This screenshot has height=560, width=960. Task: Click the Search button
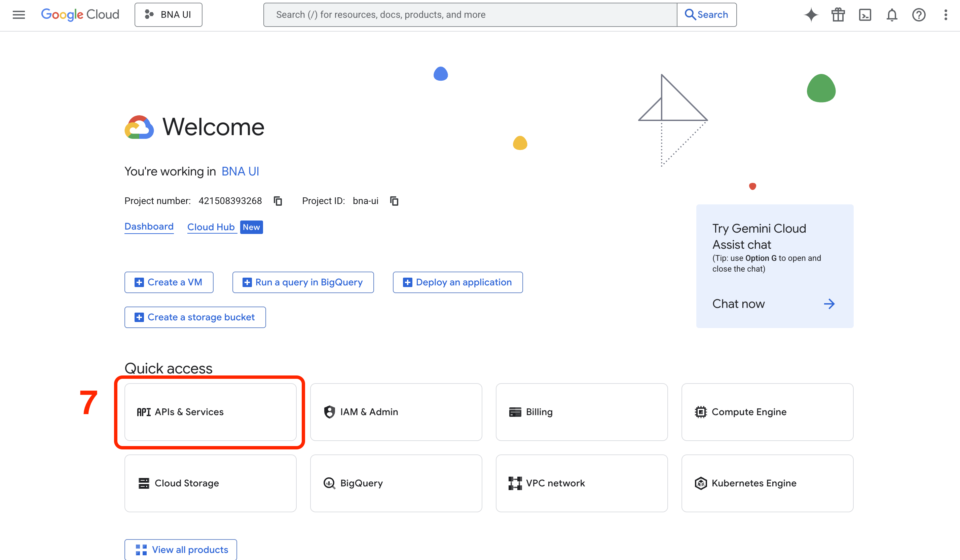click(x=707, y=14)
